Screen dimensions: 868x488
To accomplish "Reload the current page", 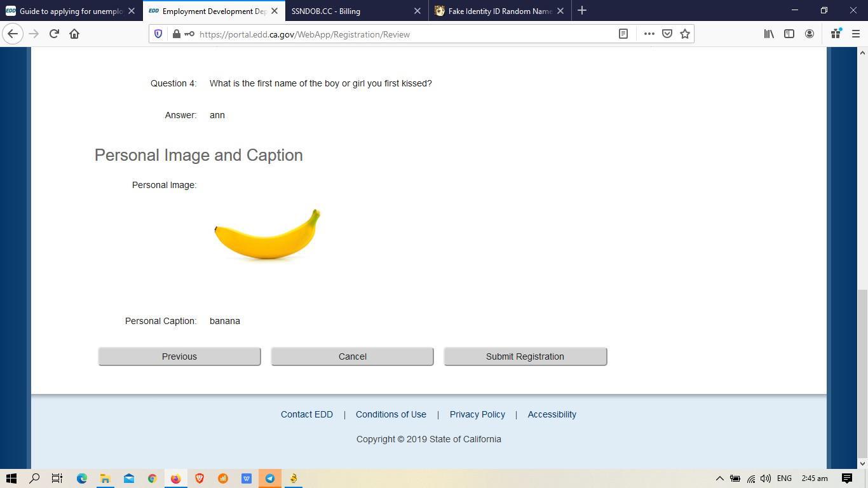I will tap(54, 34).
